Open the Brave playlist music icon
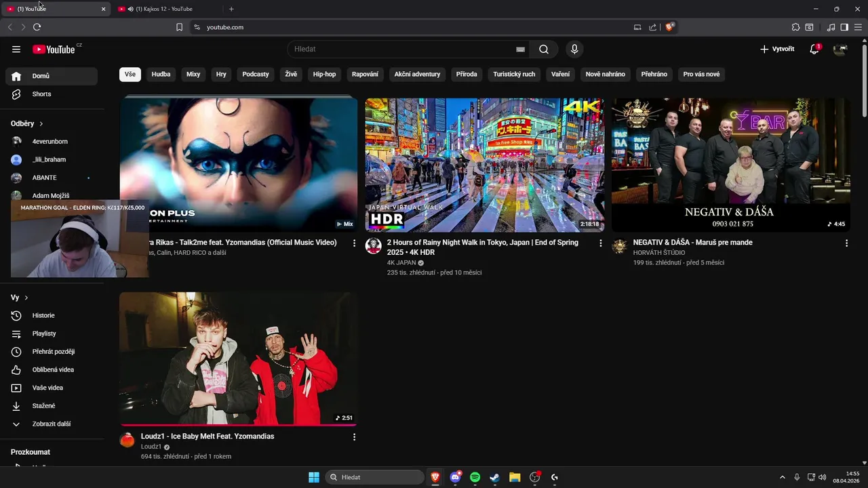This screenshot has width=868, height=488. (x=831, y=27)
